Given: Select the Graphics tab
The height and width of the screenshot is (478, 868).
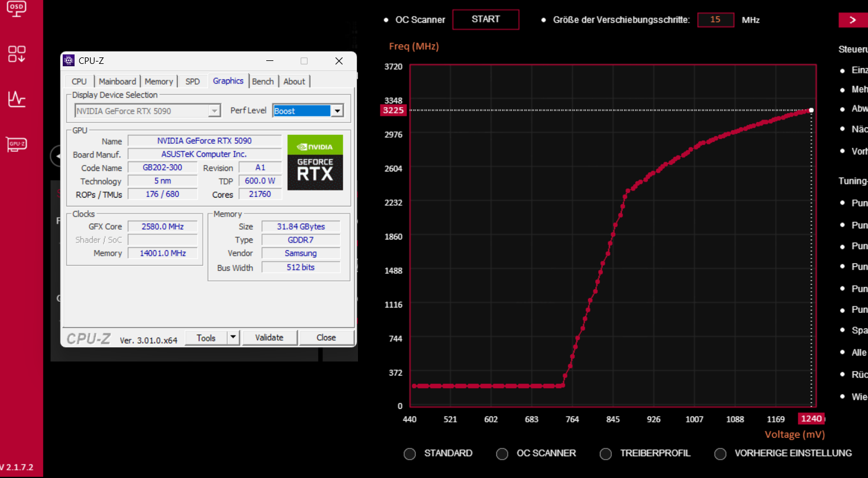Looking at the screenshot, I should (228, 81).
